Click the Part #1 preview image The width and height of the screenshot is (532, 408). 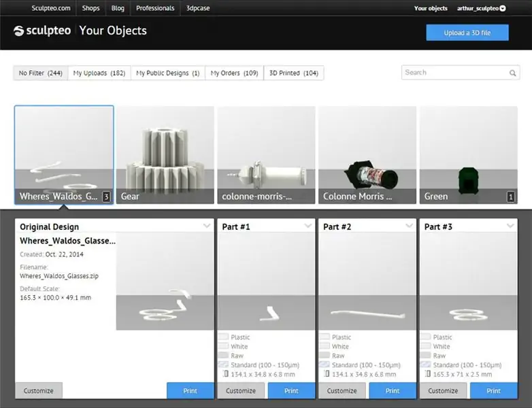pos(266,281)
